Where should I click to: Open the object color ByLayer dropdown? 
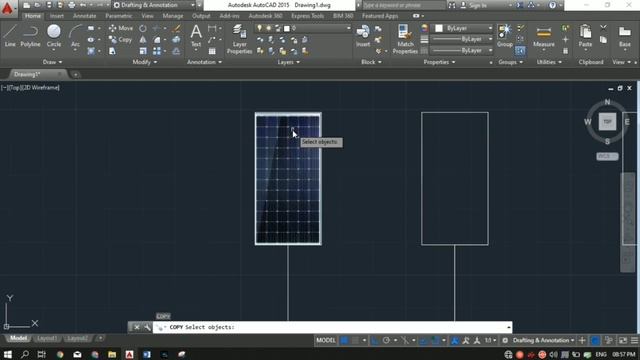point(464,28)
